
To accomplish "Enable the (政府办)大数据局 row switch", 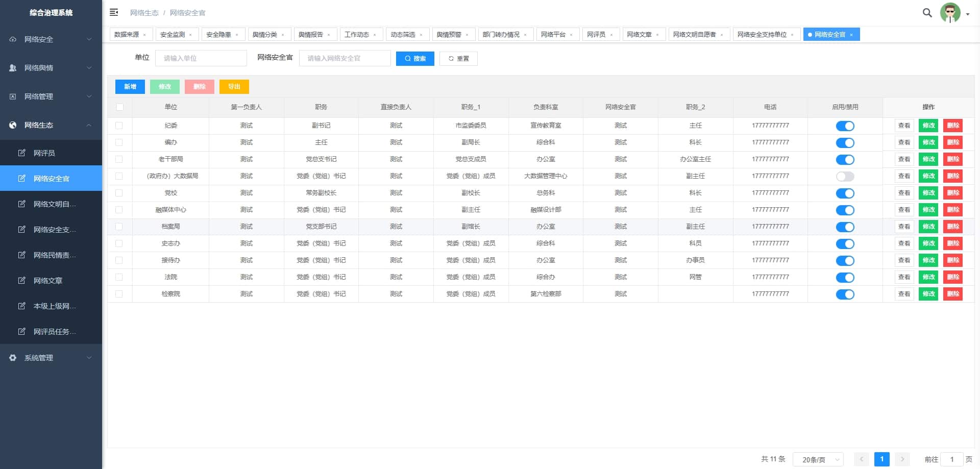I will tap(845, 177).
